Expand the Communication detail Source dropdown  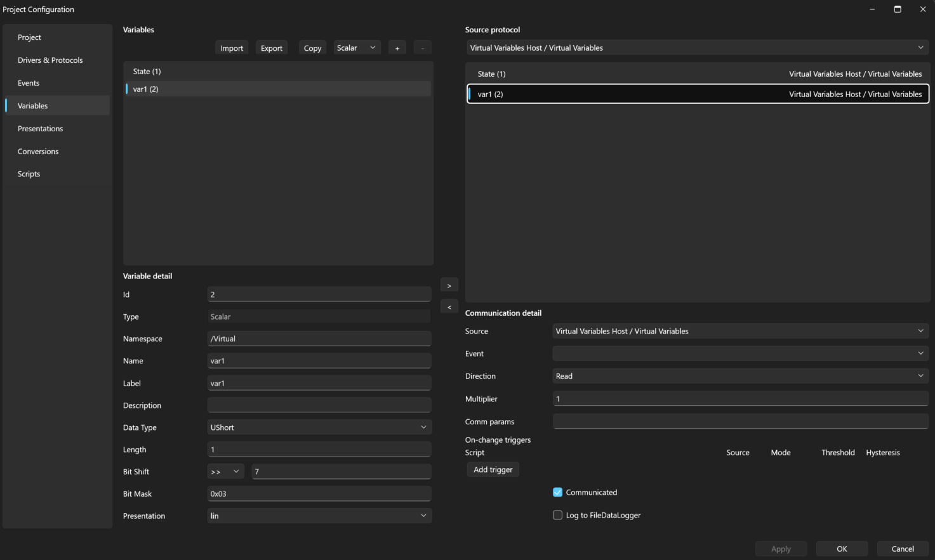point(741,331)
